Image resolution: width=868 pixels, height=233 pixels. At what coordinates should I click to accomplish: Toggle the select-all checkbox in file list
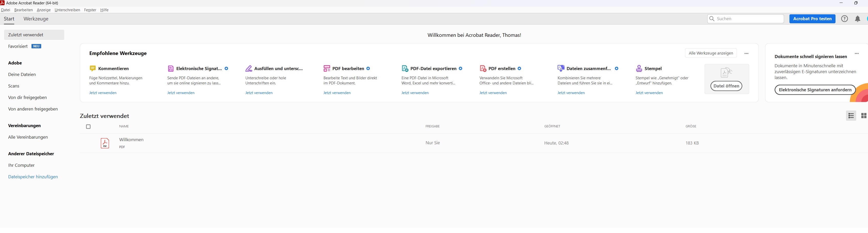88,127
